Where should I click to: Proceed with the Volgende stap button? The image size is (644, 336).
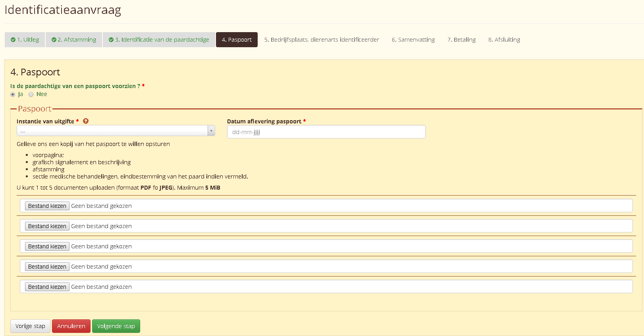coord(116,326)
